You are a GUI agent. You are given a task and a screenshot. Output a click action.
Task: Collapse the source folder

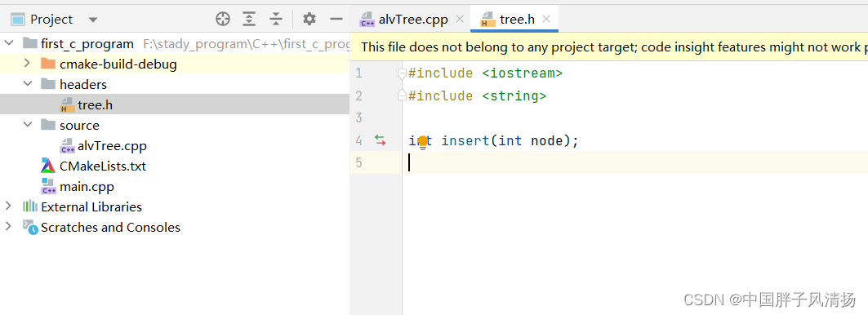pyautogui.click(x=27, y=125)
